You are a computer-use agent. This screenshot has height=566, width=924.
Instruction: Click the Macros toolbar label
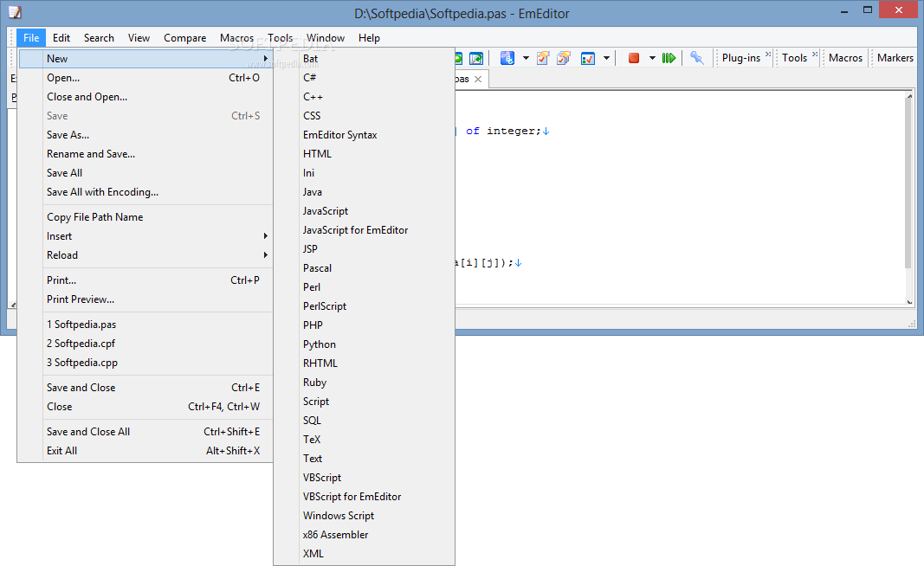845,58
